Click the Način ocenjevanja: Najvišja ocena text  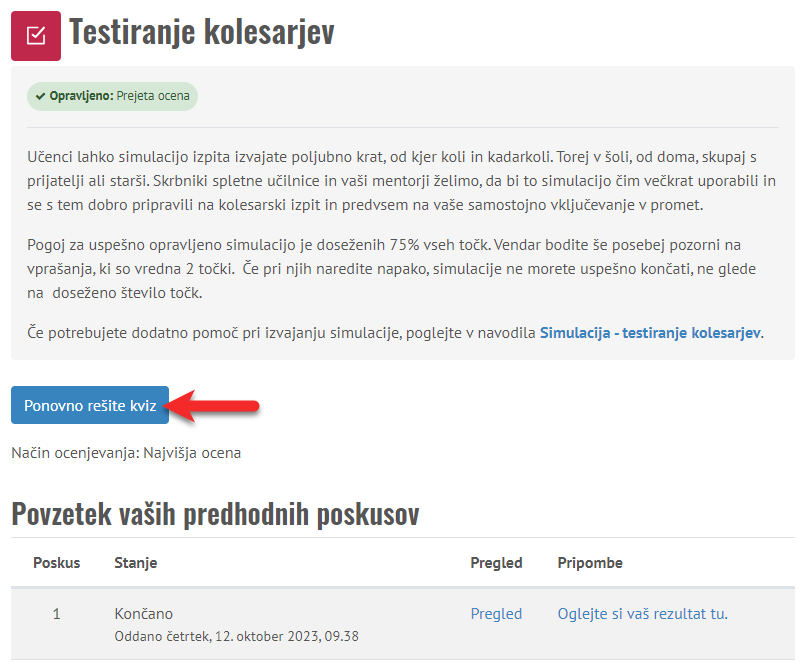(126, 453)
